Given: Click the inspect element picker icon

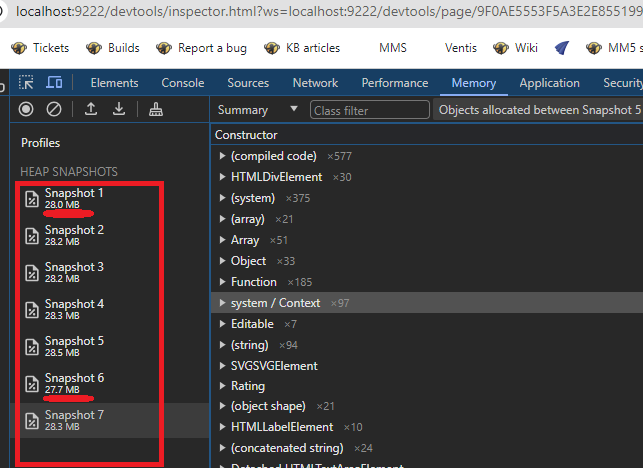Looking at the screenshot, I should 26,83.
